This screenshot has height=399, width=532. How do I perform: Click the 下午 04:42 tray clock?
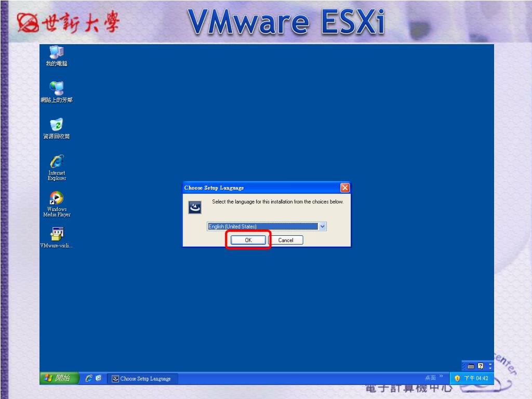coord(476,378)
